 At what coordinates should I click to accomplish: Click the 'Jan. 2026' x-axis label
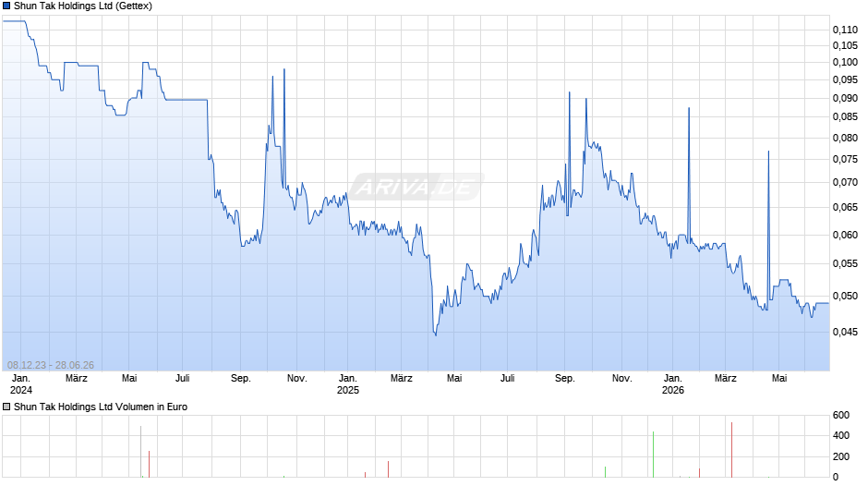click(x=673, y=384)
